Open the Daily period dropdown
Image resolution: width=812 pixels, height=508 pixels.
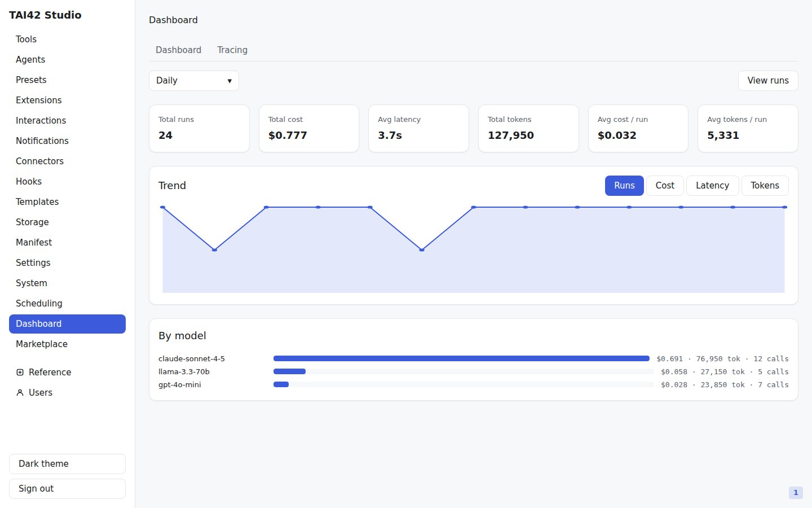194,81
